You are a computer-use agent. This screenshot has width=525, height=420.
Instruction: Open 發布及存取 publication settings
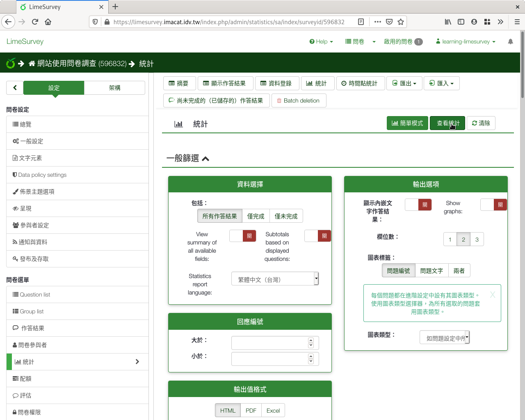[x=78, y=259]
